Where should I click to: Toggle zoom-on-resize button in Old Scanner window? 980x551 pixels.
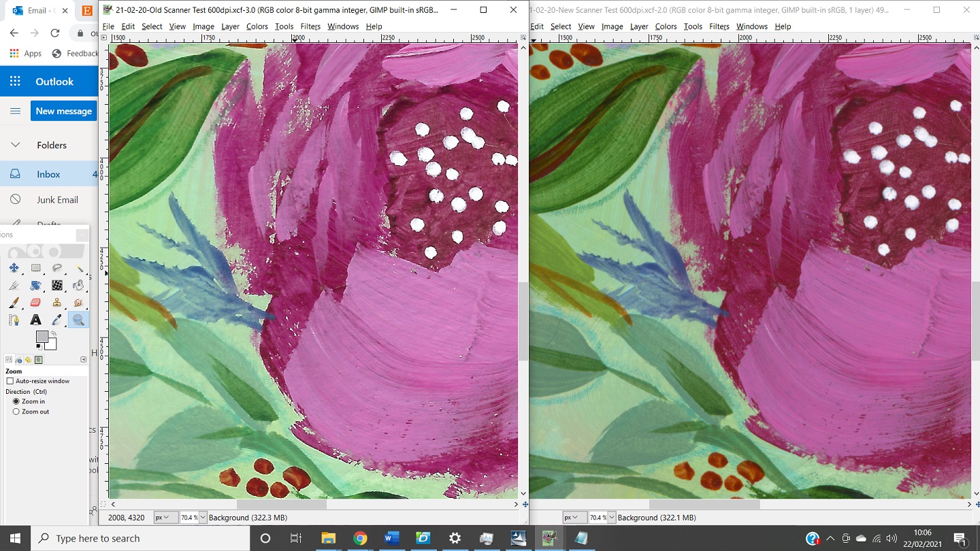coord(523,37)
